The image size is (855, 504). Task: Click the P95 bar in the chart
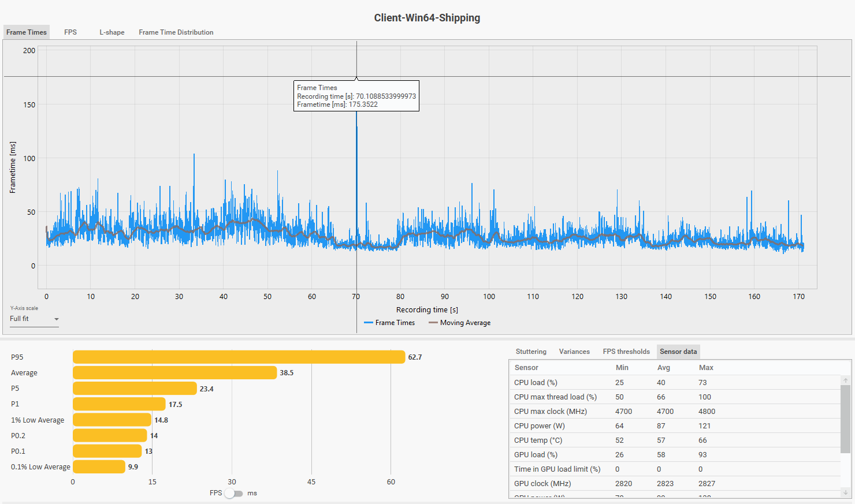click(x=239, y=357)
